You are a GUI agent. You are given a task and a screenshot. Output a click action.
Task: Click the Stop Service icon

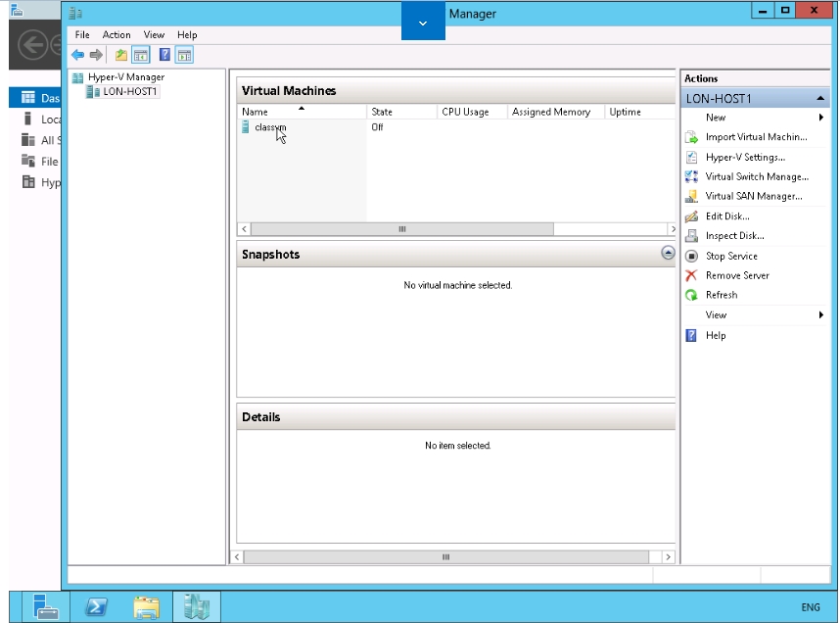click(x=691, y=257)
